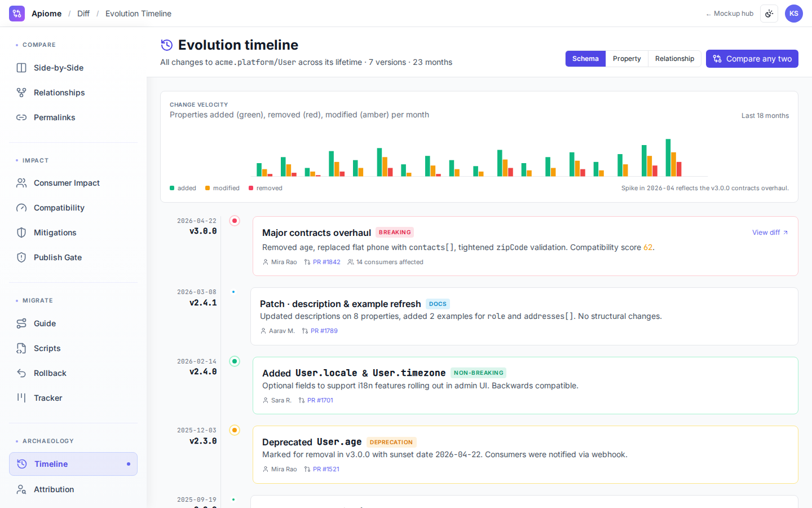
Task: Open Evolution Timeline breadcrumb item
Action: coord(138,14)
